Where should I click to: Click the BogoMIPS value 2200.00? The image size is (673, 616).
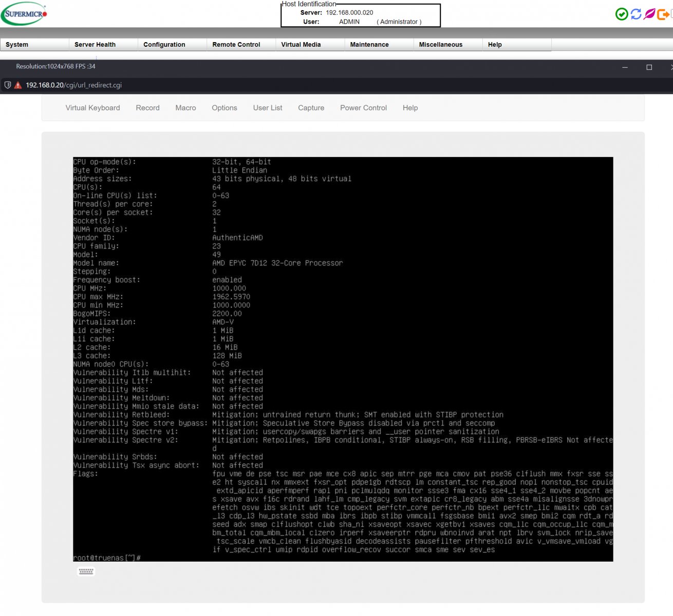pyautogui.click(x=227, y=314)
